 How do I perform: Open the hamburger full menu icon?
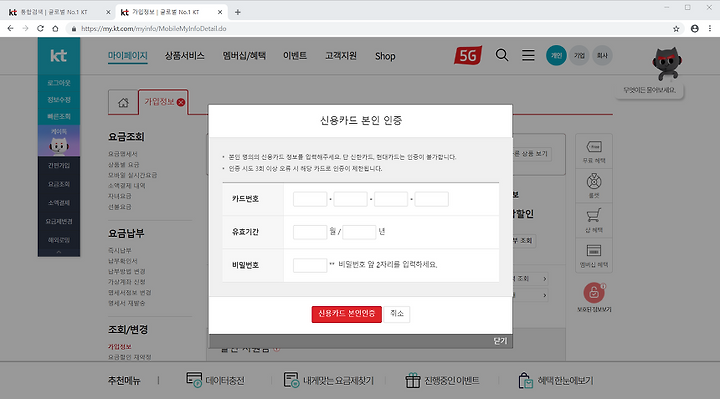pos(528,56)
